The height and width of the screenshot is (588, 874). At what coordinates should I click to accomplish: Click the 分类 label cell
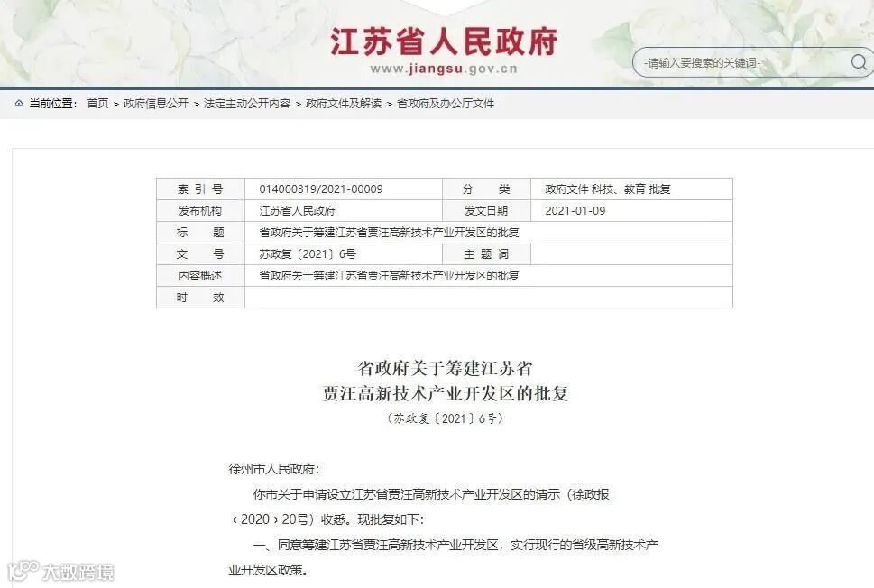pyautogui.click(x=487, y=189)
